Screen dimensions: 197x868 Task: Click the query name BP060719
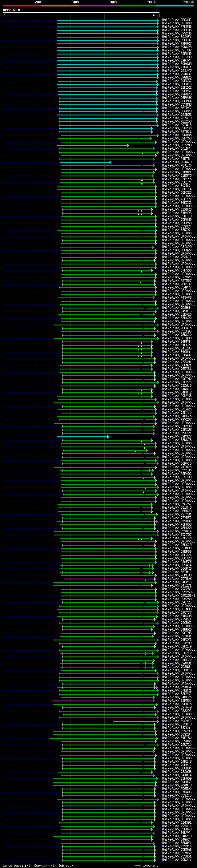click(x=11, y=10)
